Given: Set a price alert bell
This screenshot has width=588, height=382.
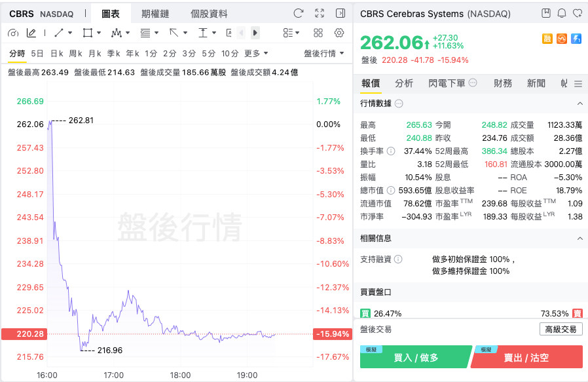Looking at the screenshot, I should tap(562, 14).
